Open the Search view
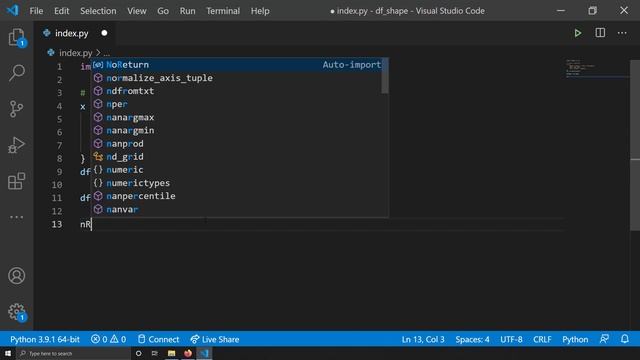Viewport: 640px width, 360px height. coord(16,73)
